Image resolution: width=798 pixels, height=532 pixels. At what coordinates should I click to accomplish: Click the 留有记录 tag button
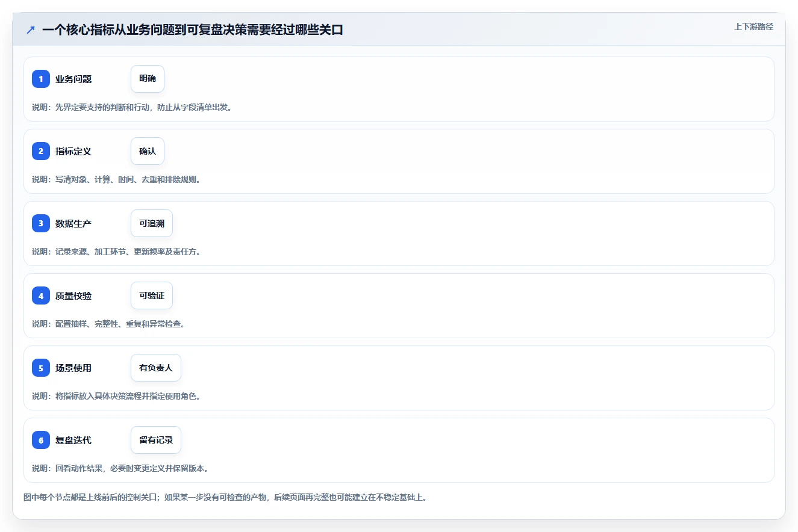pos(156,440)
